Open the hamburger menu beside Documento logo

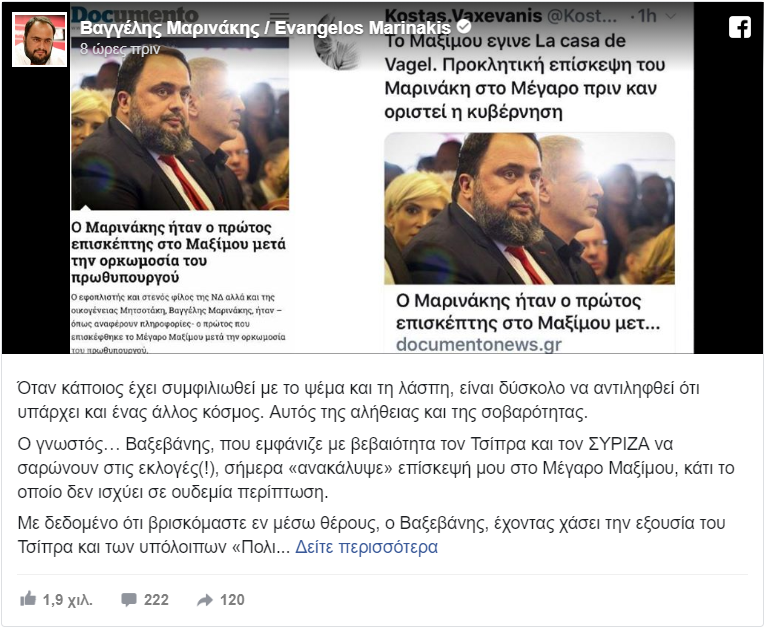click(280, 18)
